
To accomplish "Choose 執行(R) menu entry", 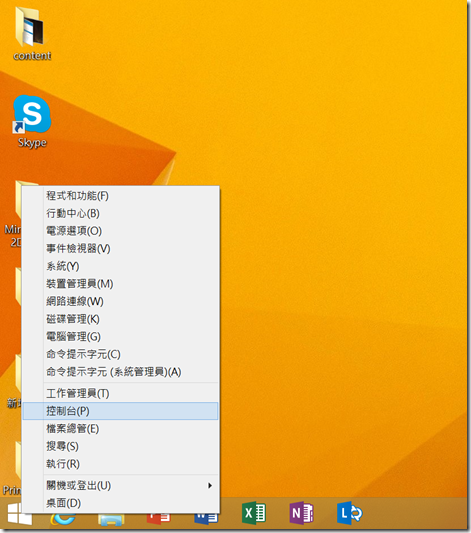I will coord(120,464).
